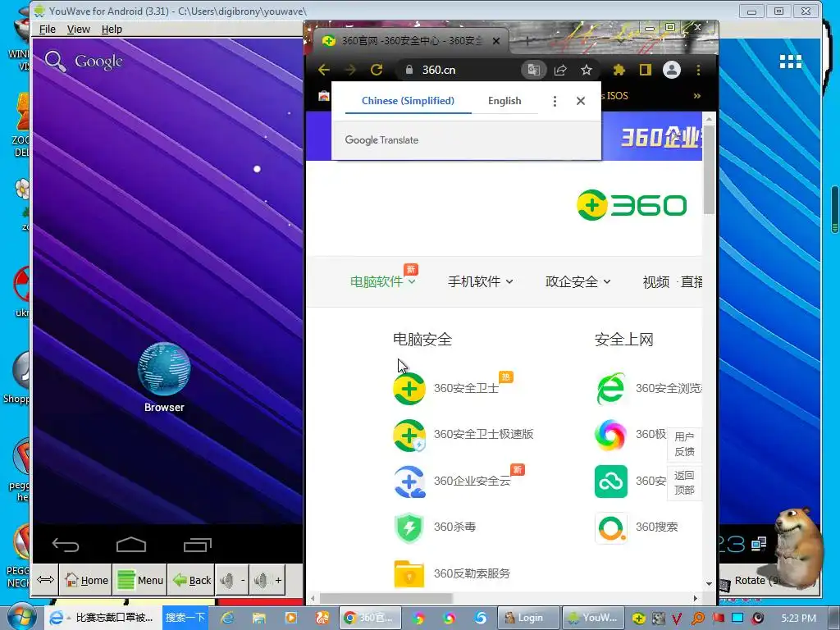The image size is (840, 630).
Task: Toggle the Chrome side panel icon
Action: [x=645, y=70]
